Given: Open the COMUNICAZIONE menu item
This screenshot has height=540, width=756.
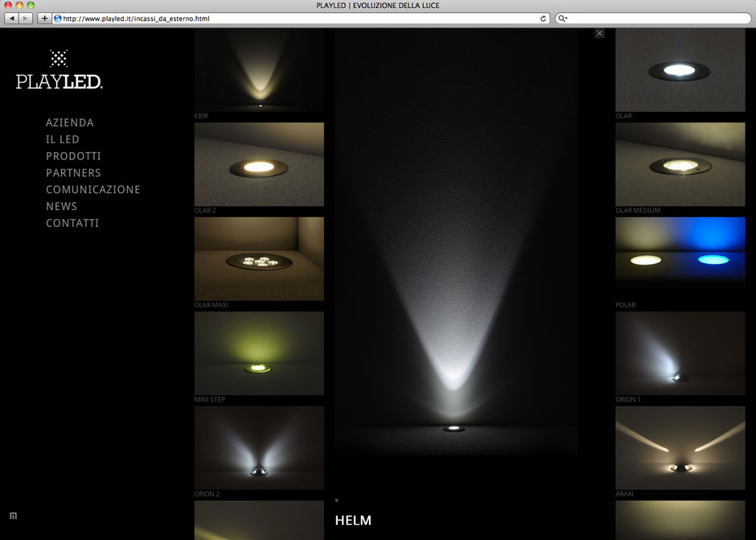Looking at the screenshot, I should coord(93,190).
